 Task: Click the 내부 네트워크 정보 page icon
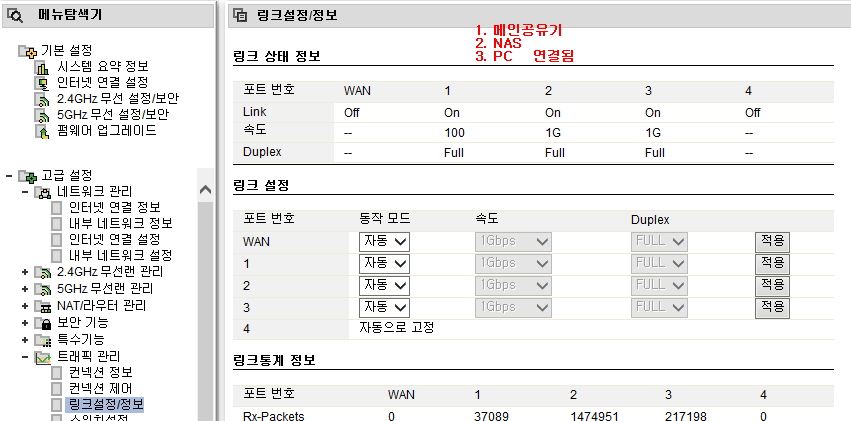(x=56, y=224)
